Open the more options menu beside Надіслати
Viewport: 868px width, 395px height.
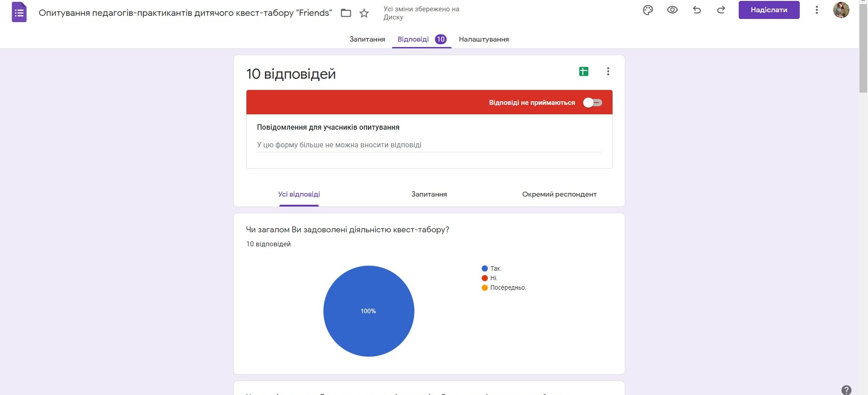(x=816, y=10)
